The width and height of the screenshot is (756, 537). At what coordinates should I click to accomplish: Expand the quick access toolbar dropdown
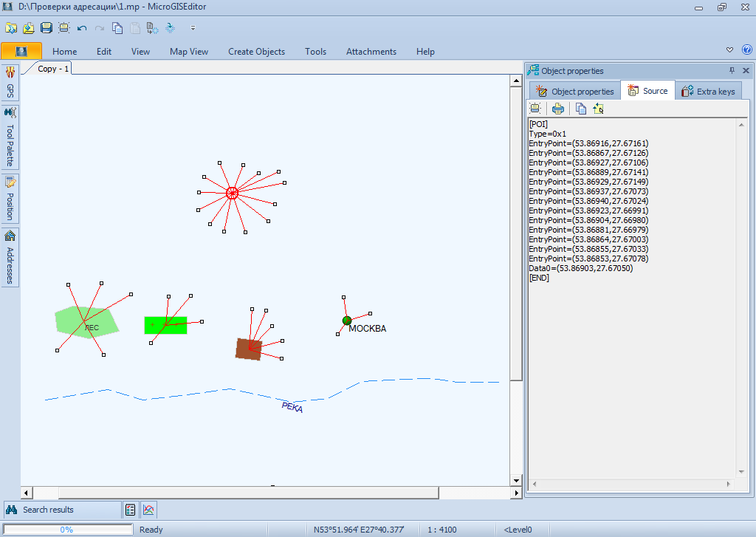pos(193,28)
